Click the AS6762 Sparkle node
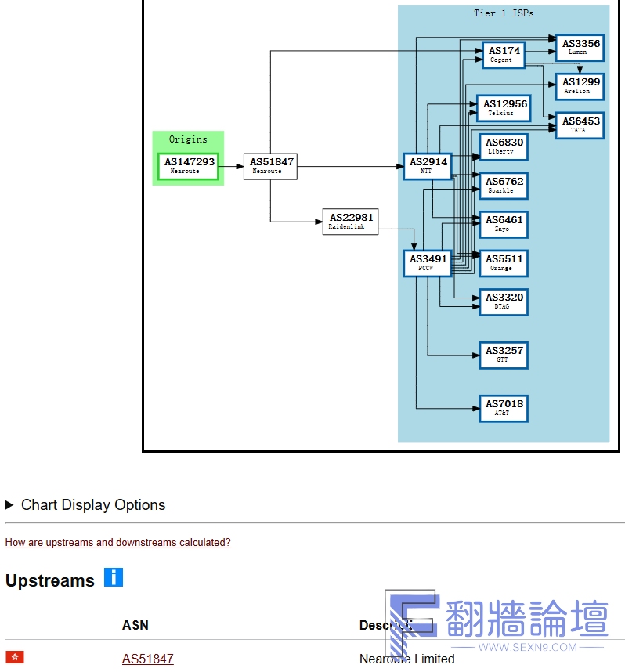Viewport: 625px width, 672px height. click(x=503, y=186)
